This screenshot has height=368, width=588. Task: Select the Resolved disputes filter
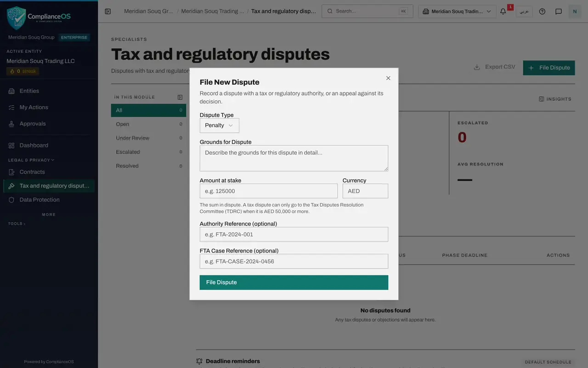point(148,166)
